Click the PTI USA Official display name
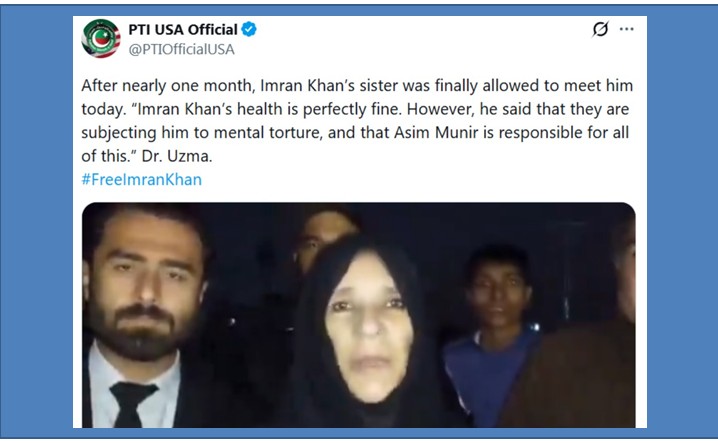The image size is (718, 443). [183, 29]
